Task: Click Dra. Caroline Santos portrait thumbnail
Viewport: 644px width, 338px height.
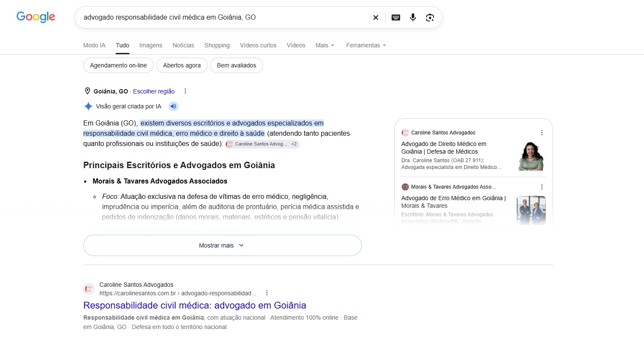Action: [531, 156]
